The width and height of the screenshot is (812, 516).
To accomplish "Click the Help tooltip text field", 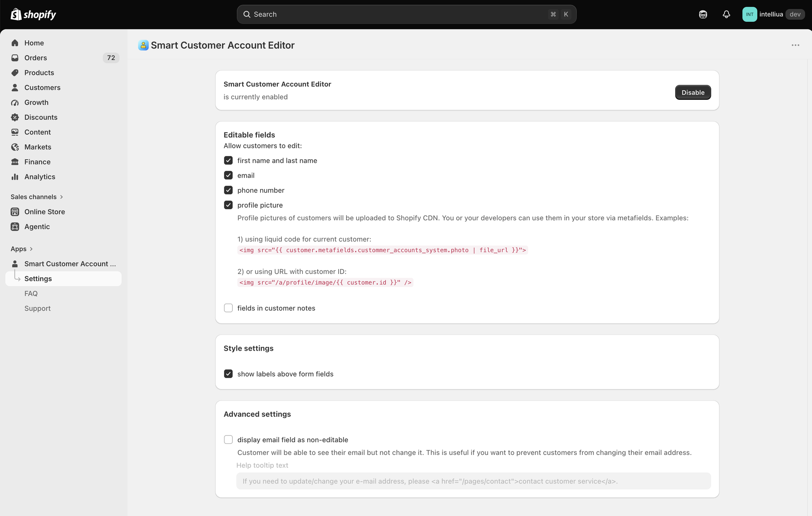I will [473, 481].
